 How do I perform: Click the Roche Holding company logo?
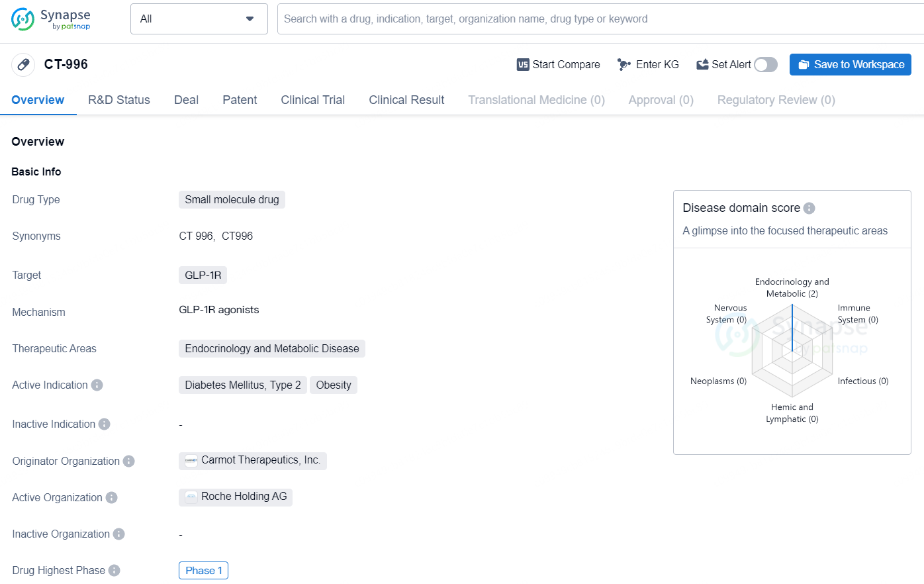click(191, 497)
